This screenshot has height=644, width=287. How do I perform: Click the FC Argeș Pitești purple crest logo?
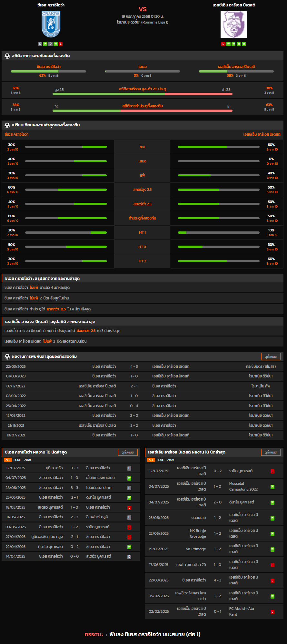(x=234, y=24)
